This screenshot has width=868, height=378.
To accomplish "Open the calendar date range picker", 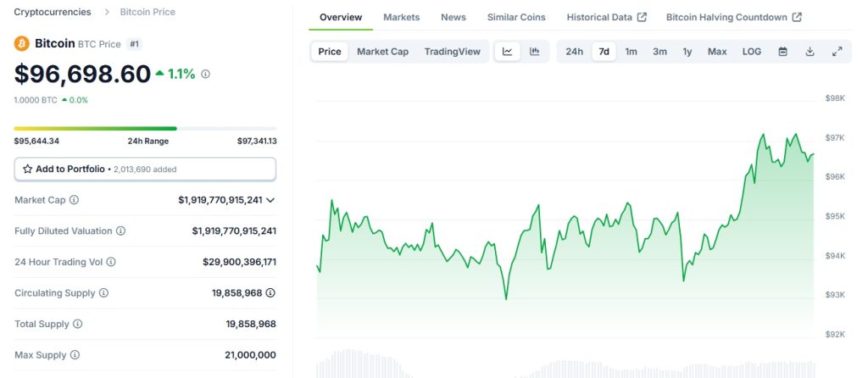I will tap(782, 52).
